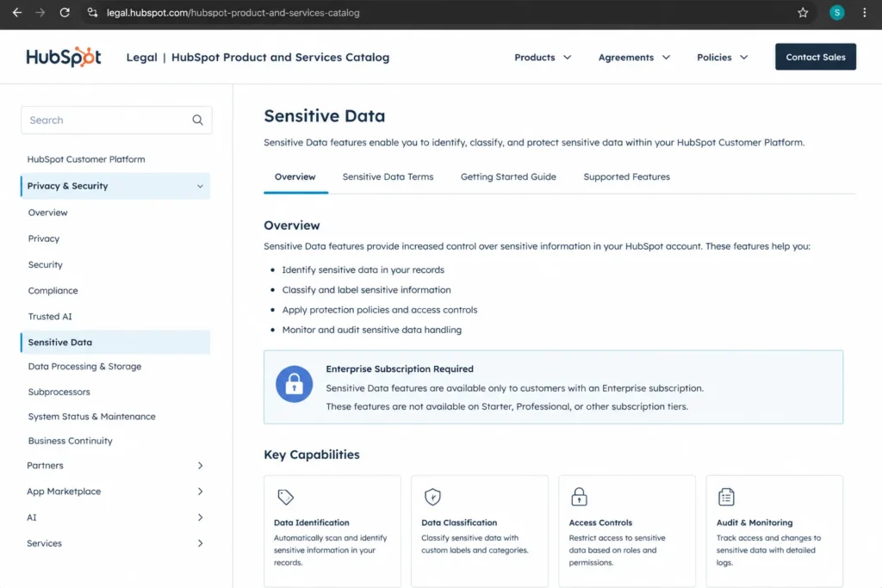The image size is (882, 588).
Task: Open Overview link in sidebar
Action: (x=48, y=213)
